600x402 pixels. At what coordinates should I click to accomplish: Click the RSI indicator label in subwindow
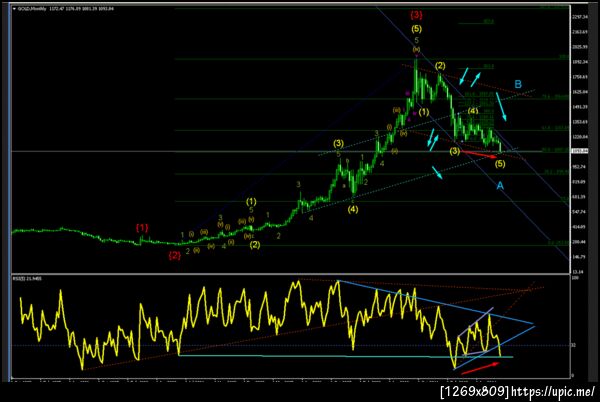coord(27,278)
